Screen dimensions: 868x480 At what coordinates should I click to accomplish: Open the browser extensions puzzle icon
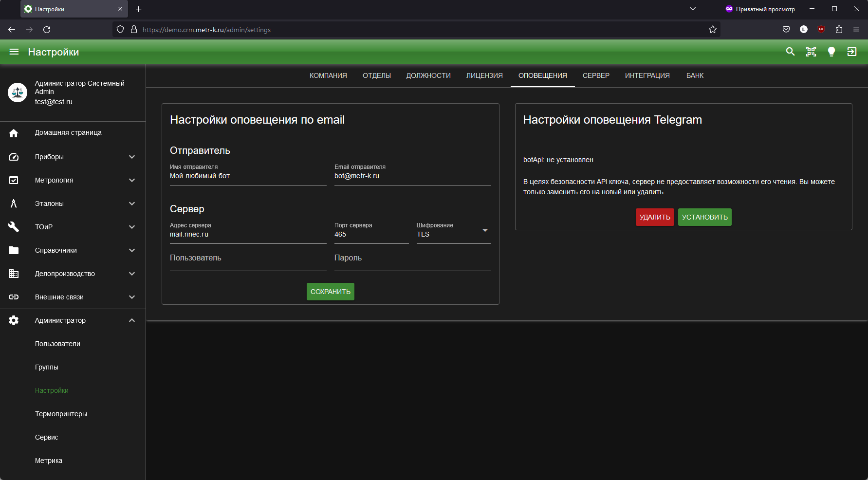[839, 30]
